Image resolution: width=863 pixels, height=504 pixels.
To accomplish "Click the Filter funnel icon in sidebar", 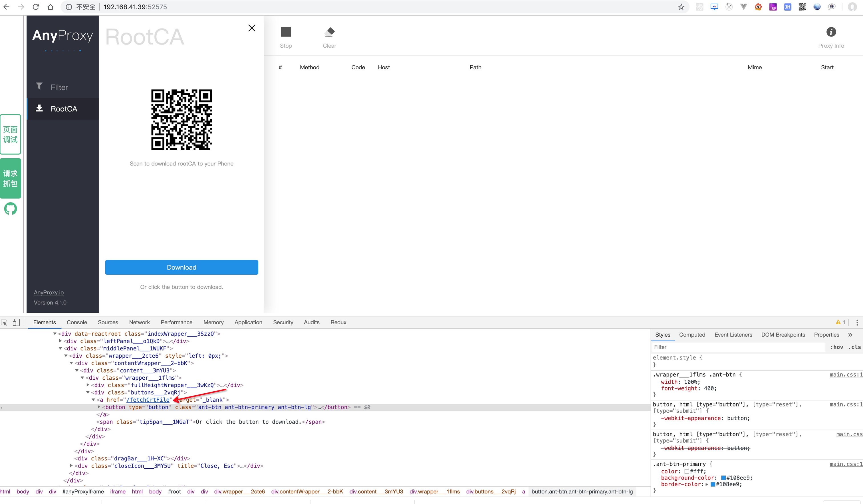I will click(x=39, y=86).
